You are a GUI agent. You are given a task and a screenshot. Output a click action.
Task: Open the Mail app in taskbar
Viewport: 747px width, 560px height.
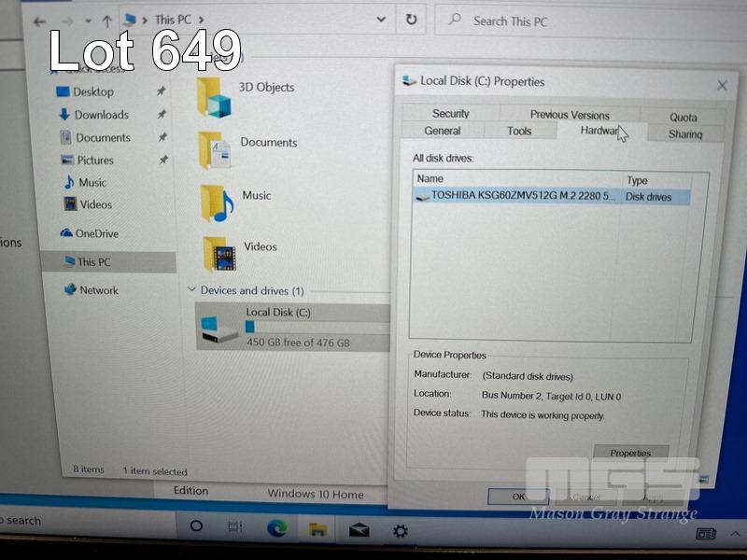pos(359,530)
